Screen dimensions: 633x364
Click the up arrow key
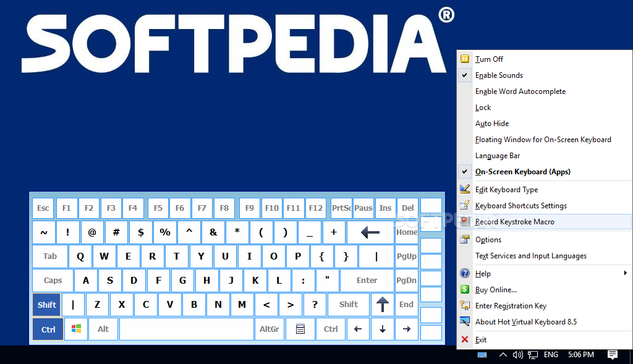click(x=382, y=305)
